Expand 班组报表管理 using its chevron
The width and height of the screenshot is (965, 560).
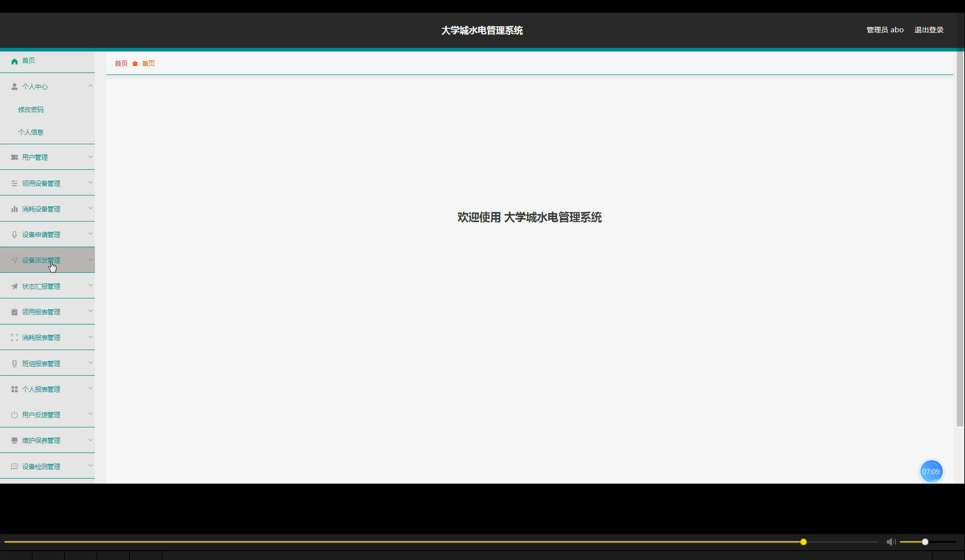point(90,363)
